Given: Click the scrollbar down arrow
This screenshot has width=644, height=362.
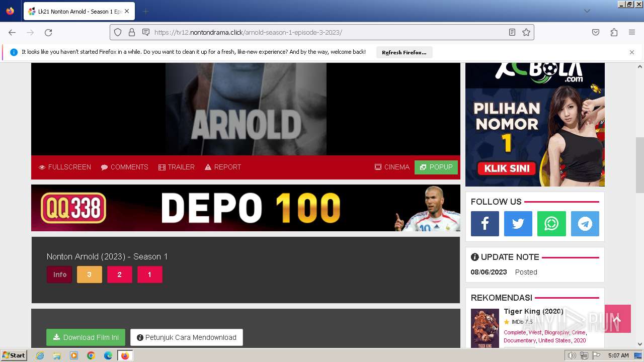Looking at the screenshot, I should click(640, 344).
